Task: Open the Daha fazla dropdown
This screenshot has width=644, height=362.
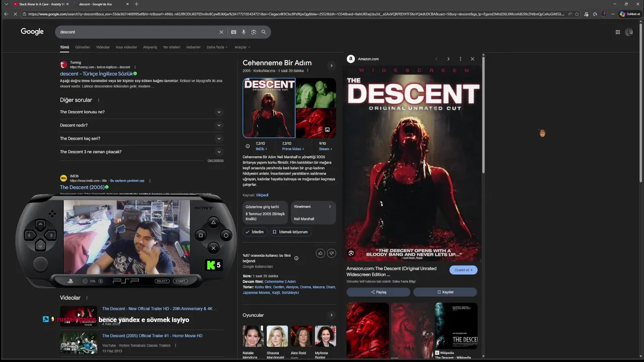Action: pos(217,47)
